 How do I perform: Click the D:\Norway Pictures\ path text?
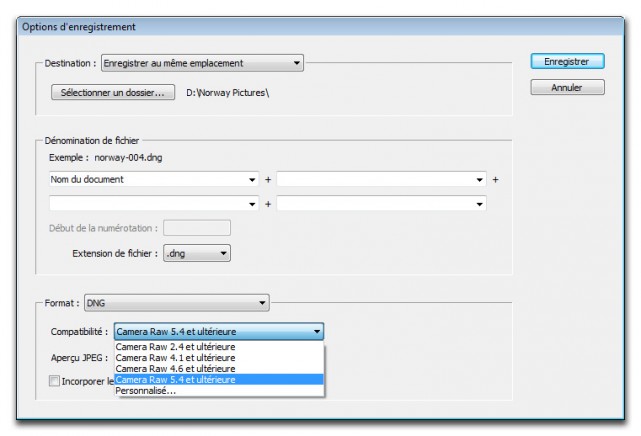coord(228,93)
